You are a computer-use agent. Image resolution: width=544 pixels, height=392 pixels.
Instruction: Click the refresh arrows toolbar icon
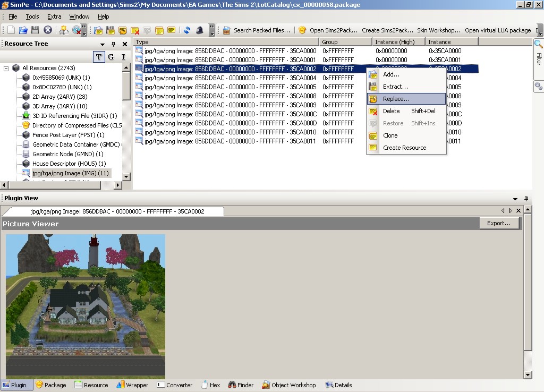click(x=187, y=30)
